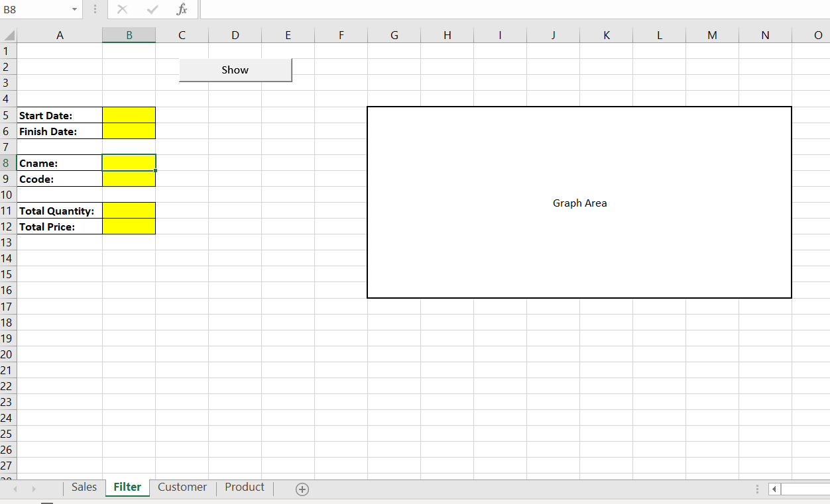
Task: Select row 12 header
Action: click(7, 227)
